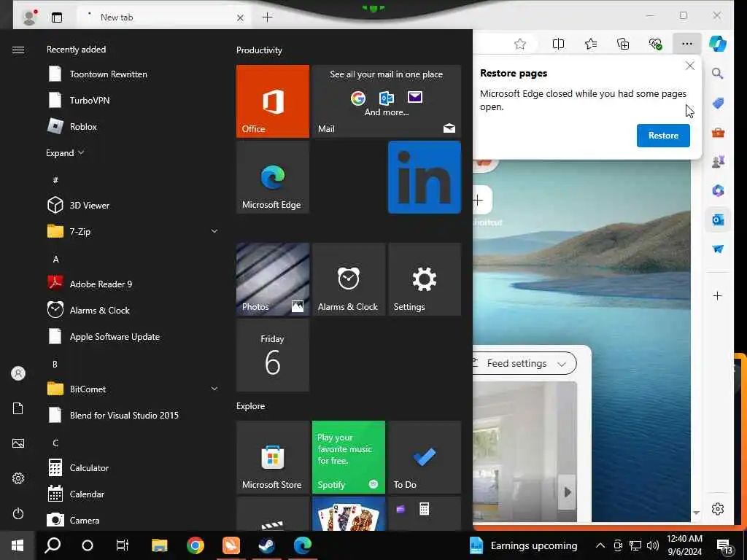Open taskbar Search magnifier
Screen dimensions: 747x560
(53, 545)
